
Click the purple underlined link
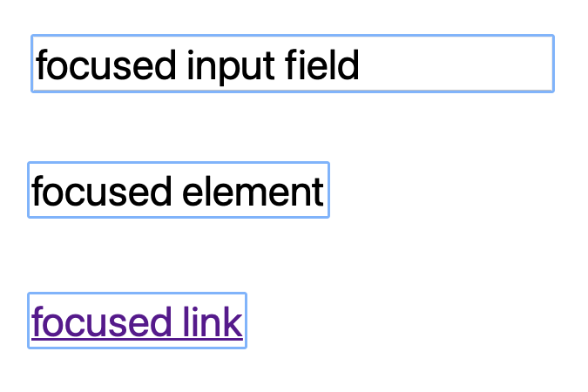pyautogui.click(x=137, y=321)
